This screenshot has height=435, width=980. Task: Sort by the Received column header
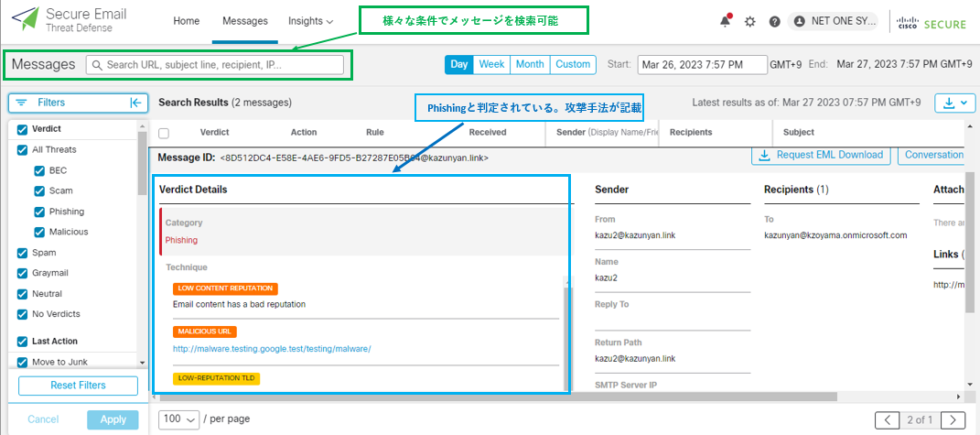[488, 133]
